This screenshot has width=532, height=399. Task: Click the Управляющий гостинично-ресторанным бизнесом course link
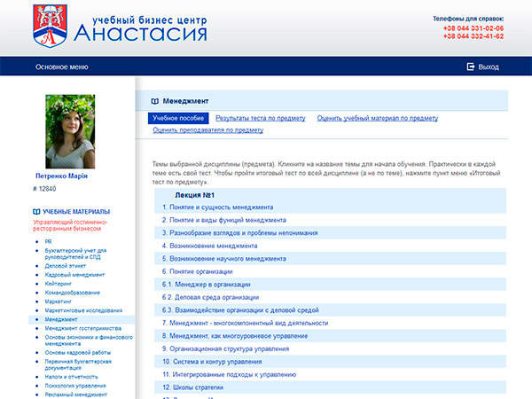(70, 225)
